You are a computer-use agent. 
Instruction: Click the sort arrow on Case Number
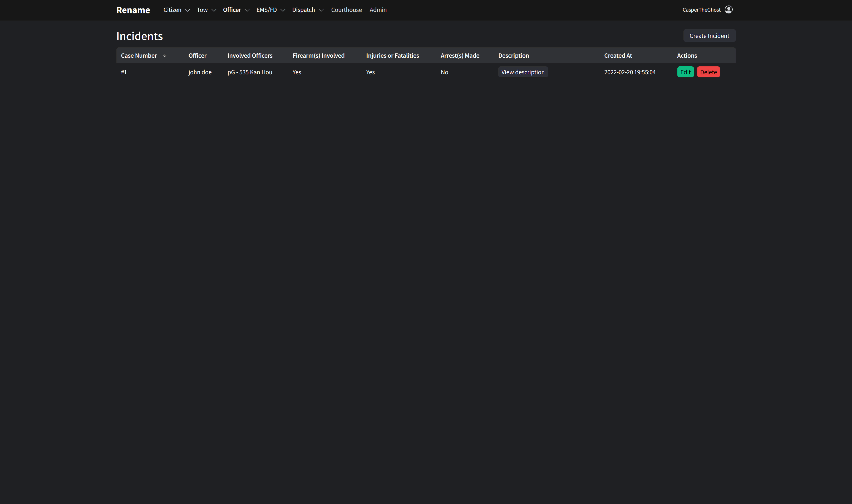pyautogui.click(x=165, y=55)
